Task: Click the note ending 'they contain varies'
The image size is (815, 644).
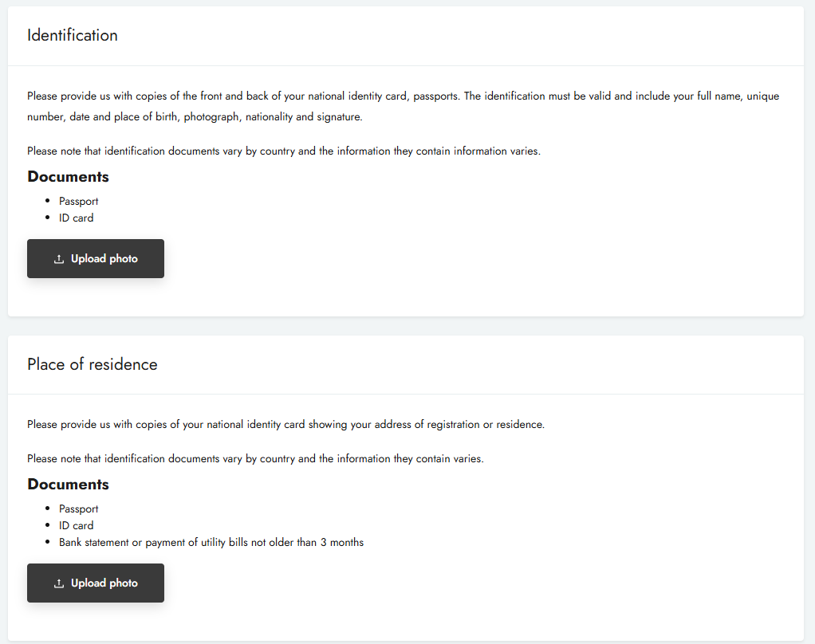Action: click(255, 458)
